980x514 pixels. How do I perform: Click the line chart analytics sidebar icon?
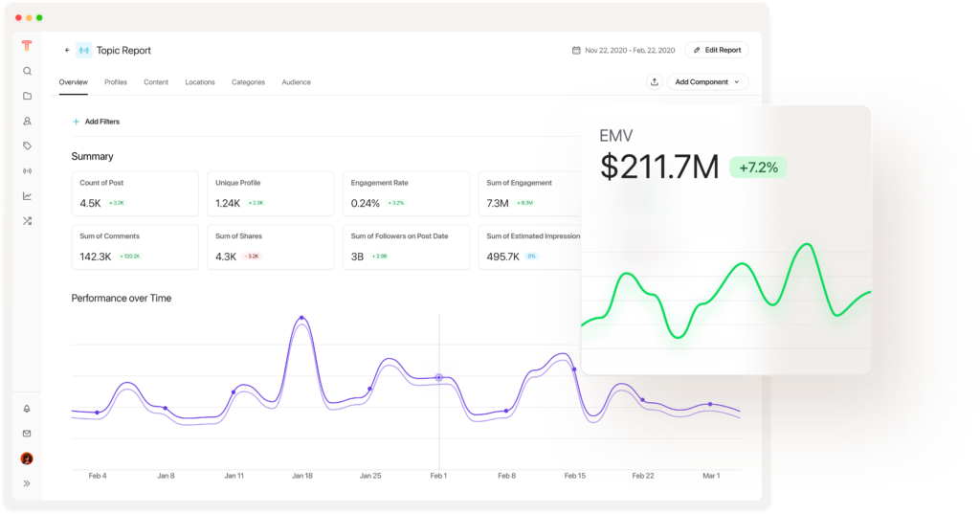(27, 195)
